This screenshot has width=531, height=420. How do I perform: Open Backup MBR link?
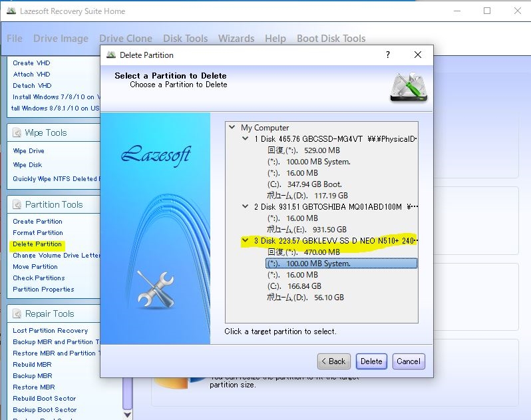[33, 375]
